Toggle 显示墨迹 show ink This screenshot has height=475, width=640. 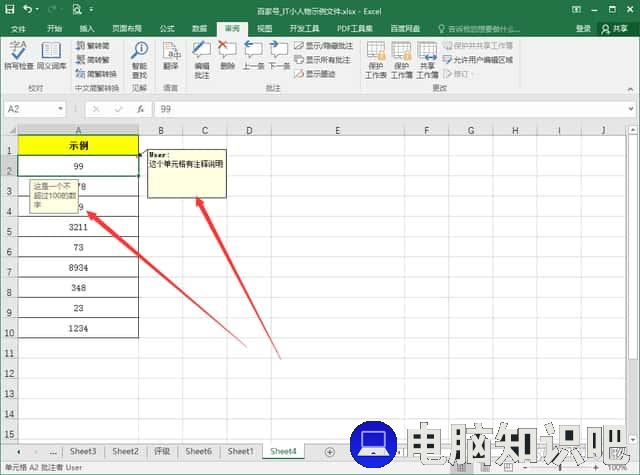(x=315, y=73)
